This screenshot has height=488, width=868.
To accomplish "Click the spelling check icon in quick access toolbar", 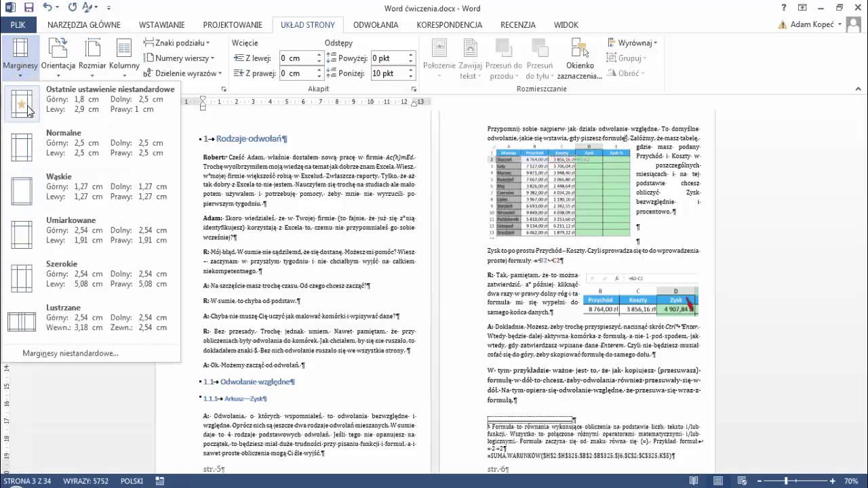I will tap(87, 8).
